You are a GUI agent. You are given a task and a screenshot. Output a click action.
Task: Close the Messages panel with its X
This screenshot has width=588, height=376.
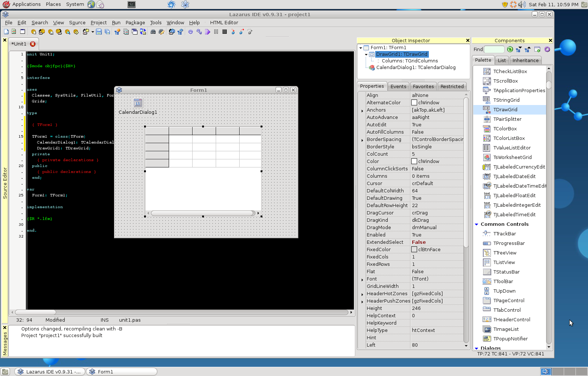click(x=5, y=328)
